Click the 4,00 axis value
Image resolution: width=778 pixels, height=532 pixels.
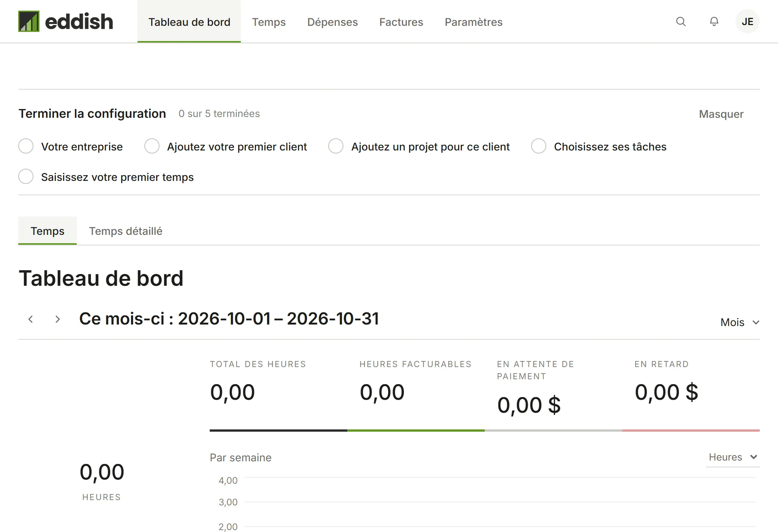pyautogui.click(x=228, y=480)
